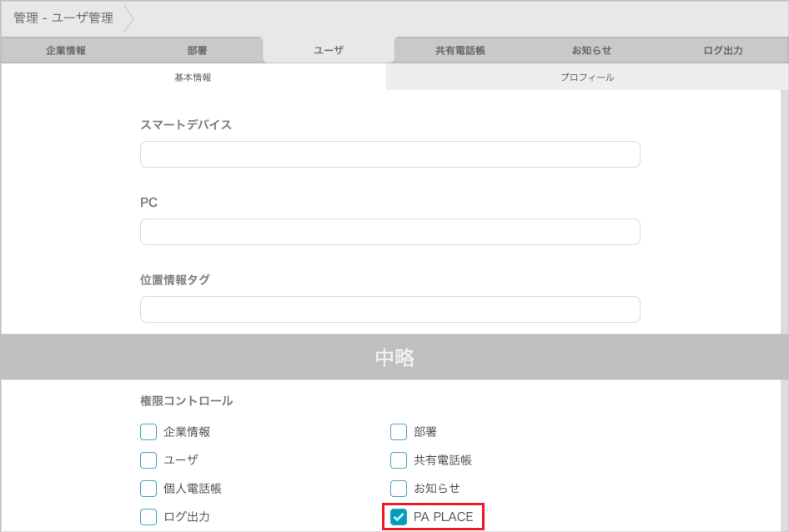This screenshot has height=532, width=789.
Task: Select the 基本情報 sub-tab
Action: pos(193,77)
